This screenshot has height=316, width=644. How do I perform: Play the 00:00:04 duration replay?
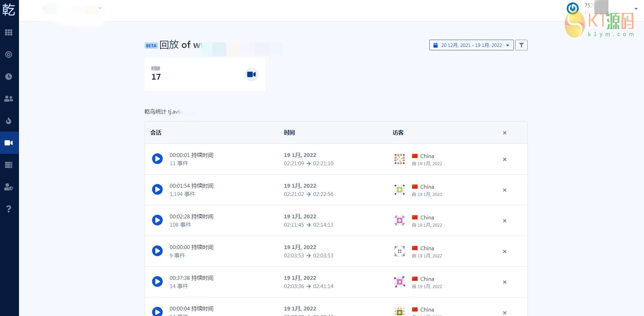[x=157, y=312]
